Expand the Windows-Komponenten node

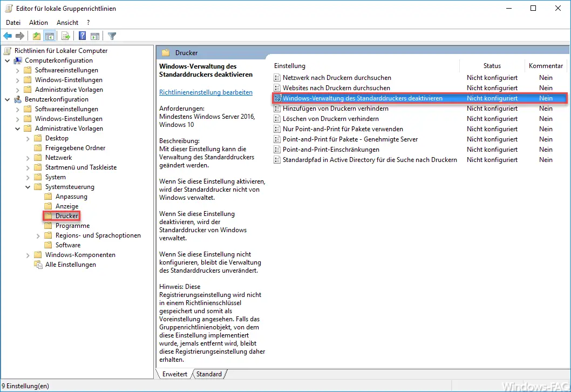28,255
